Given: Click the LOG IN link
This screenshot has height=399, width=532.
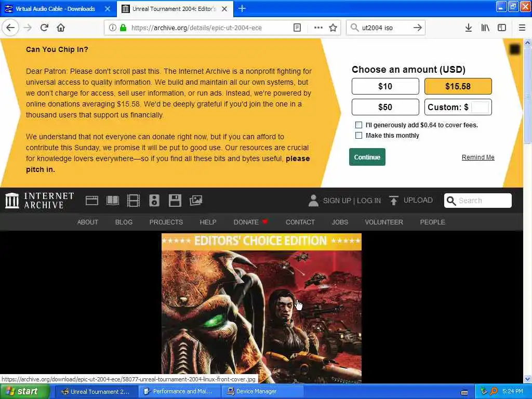Looking at the screenshot, I should coord(369,201).
